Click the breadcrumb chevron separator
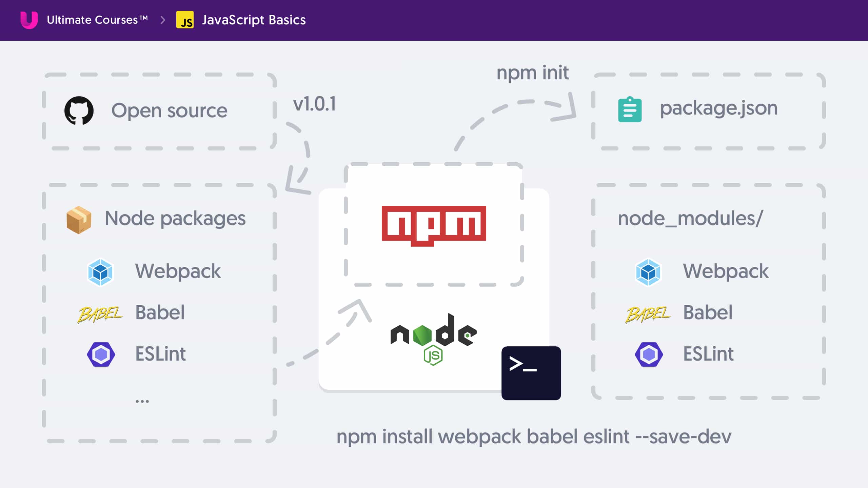This screenshot has width=868, height=488. (163, 20)
